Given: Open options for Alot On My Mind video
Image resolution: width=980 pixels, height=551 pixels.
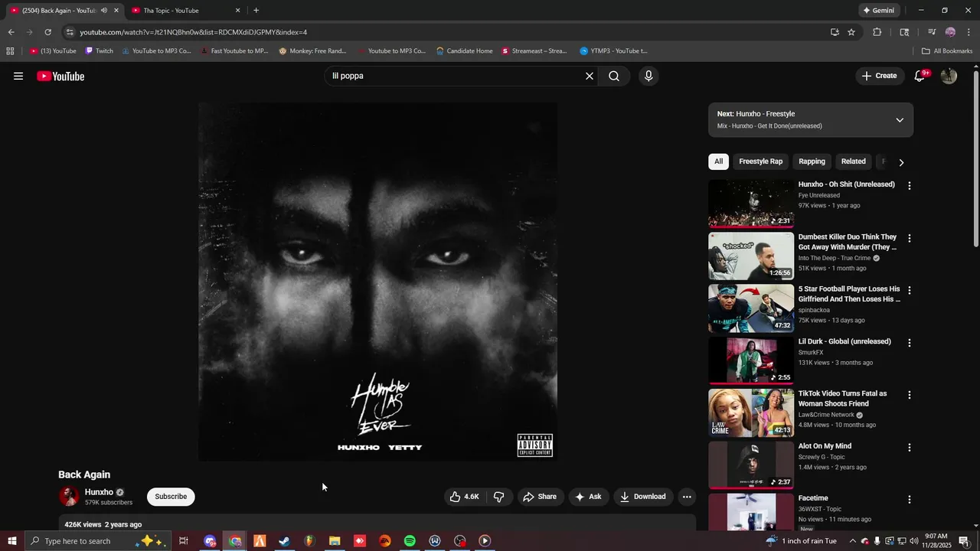Looking at the screenshot, I should (x=910, y=447).
